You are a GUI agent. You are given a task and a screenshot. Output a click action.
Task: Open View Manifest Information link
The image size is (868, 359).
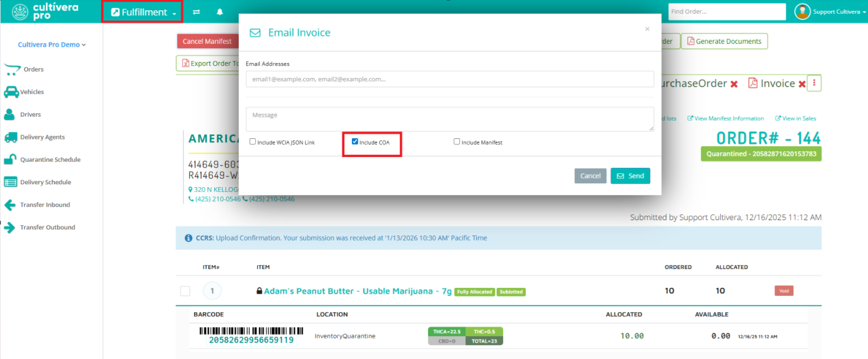(x=726, y=118)
